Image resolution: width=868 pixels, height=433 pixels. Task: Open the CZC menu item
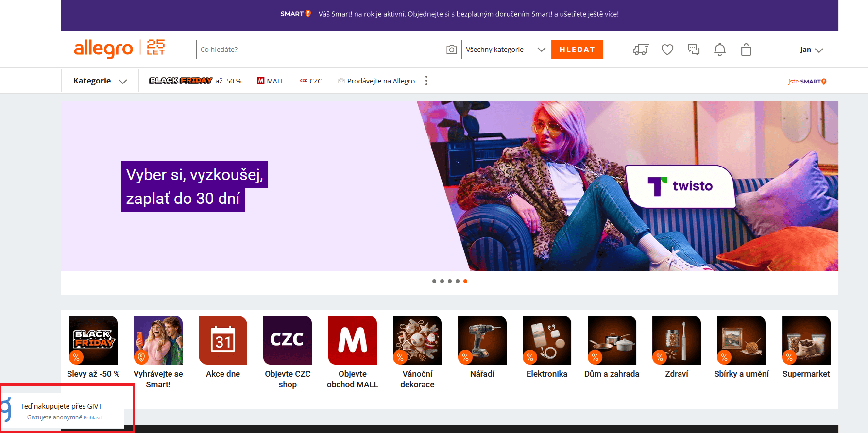pyautogui.click(x=311, y=81)
